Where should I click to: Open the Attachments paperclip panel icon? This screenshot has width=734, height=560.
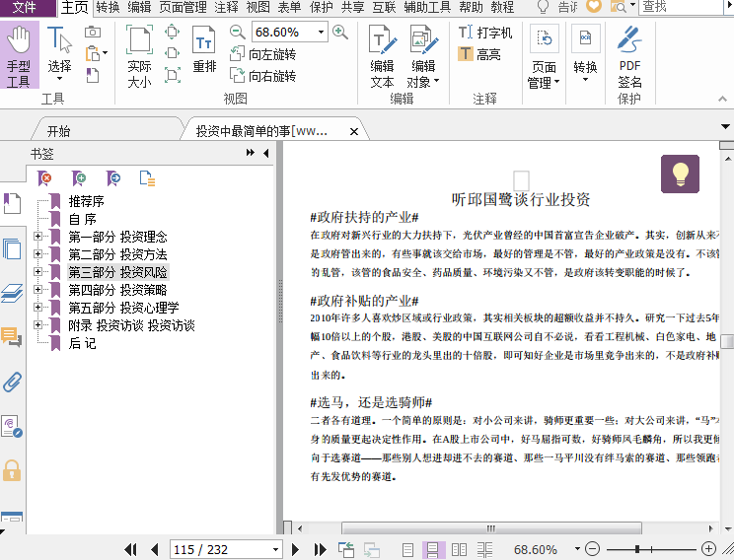click(x=12, y=382)
